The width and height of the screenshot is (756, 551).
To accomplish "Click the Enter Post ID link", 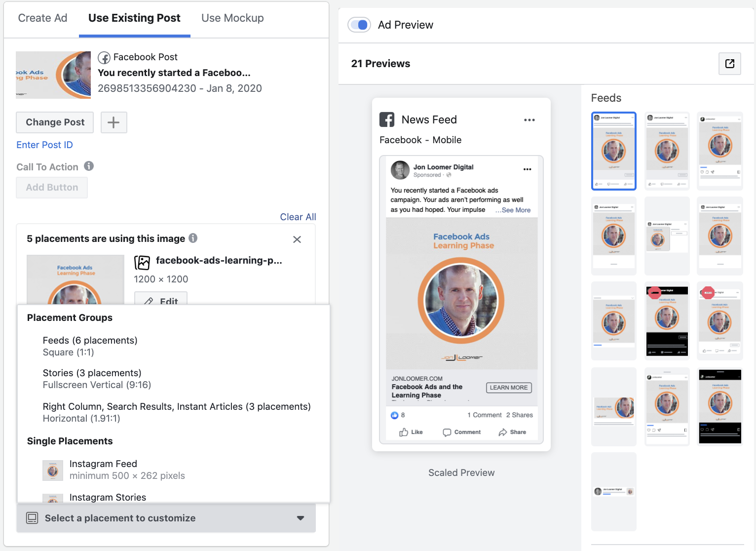I will [44, 145].
